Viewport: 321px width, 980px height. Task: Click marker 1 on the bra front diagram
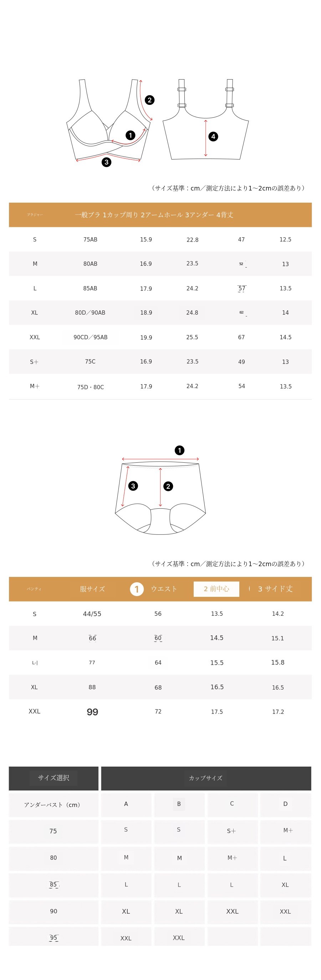point(131,135)
